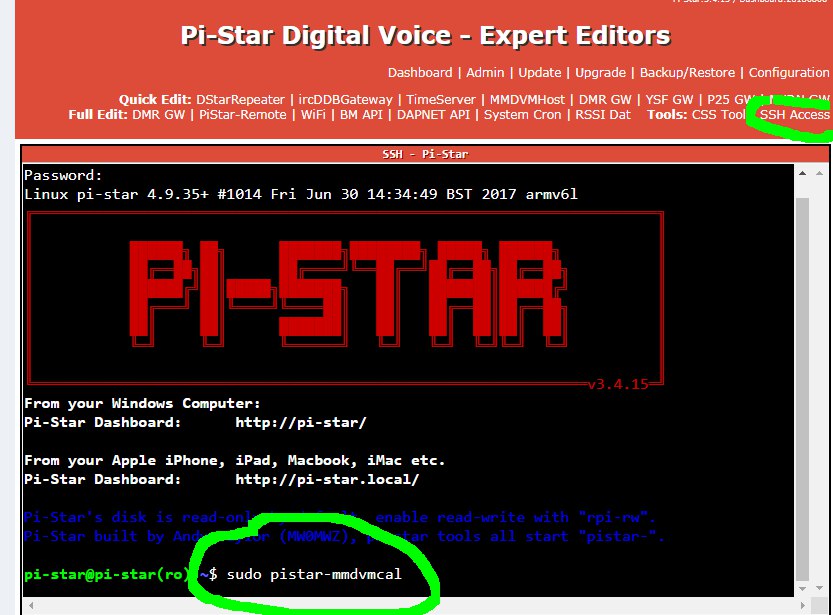The image size is (833, 615).
Task: Click the 'Linux pi-star 4.9.35+' kernel line
Action: coord(301,194)
